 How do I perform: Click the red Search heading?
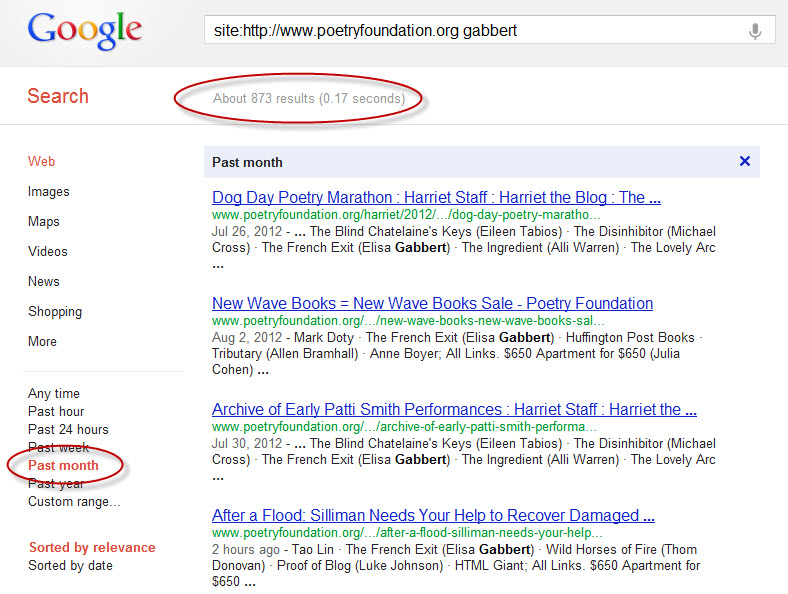[58, 96]
